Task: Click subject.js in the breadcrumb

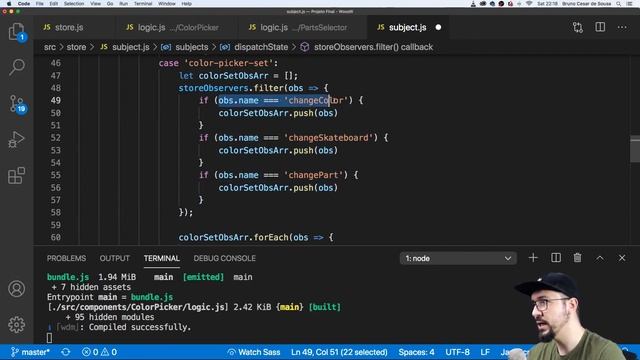Action: (125, 47)
